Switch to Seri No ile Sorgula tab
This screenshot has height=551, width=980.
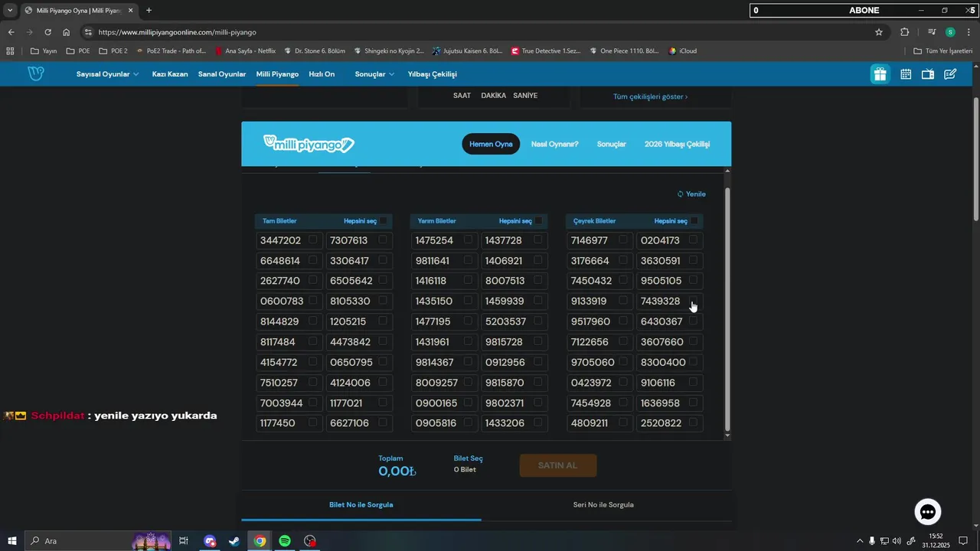(603, 505)
